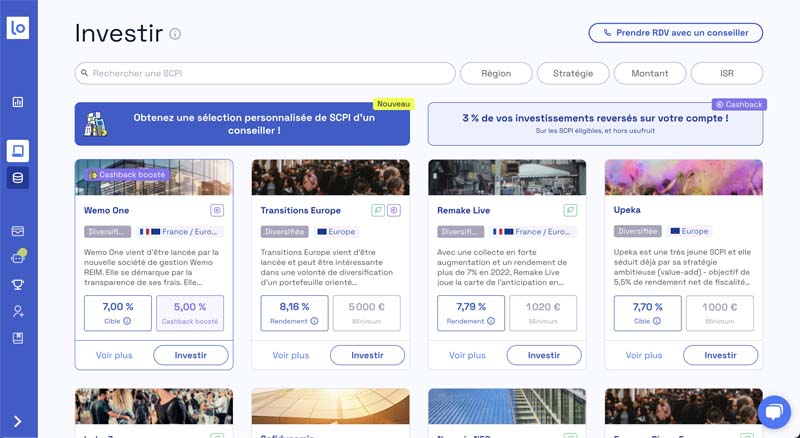
Task: Open the Stratégie filter
Action: [x=573, y=74]
